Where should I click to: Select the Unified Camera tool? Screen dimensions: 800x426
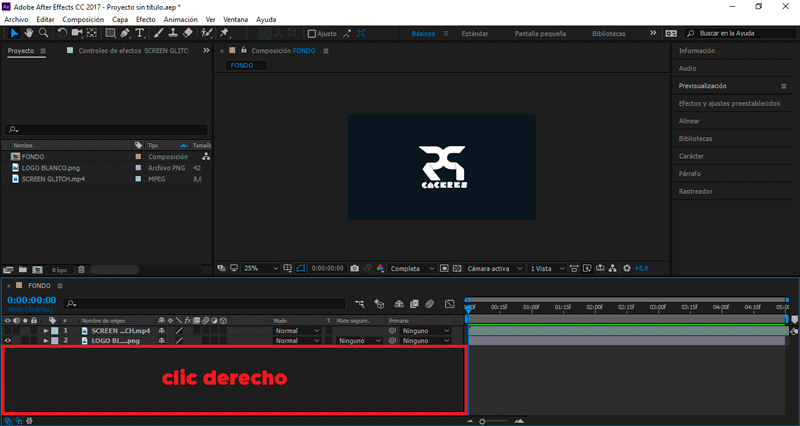pyautogui.click(x=77, y=33)
